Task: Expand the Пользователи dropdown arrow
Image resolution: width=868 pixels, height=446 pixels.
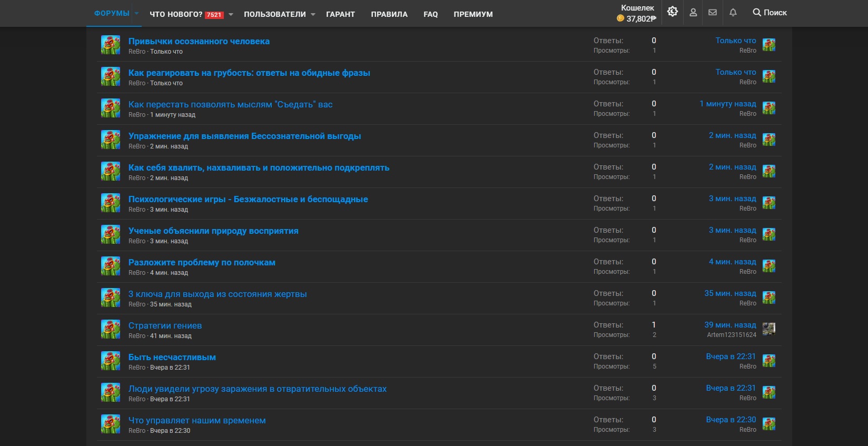Action: (313, 14)
